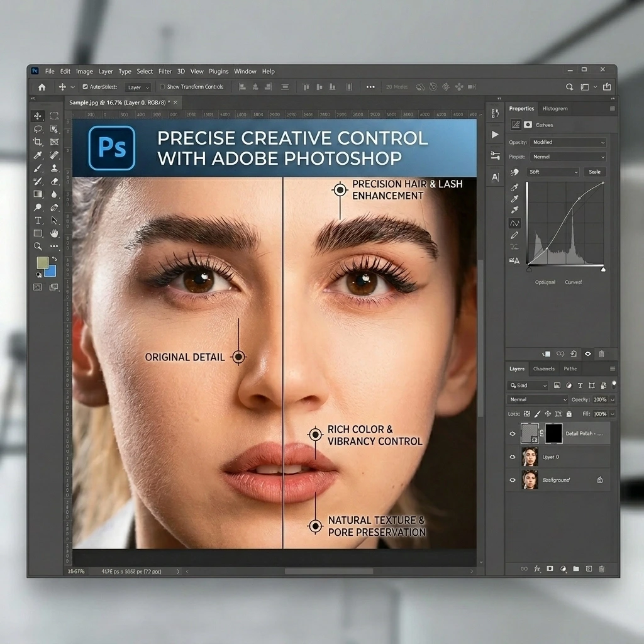Click the play Actions panel icon
644x644 pixels.
coord(495,135)
